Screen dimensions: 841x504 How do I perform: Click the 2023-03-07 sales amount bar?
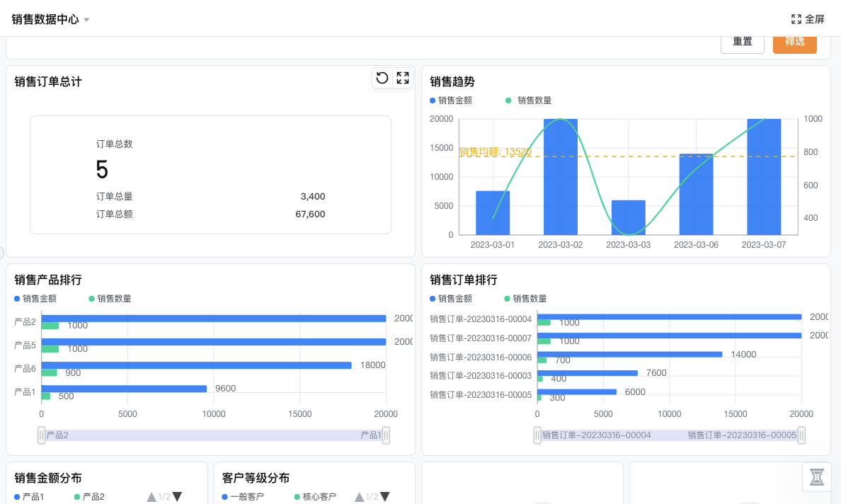tap(764, 177)
